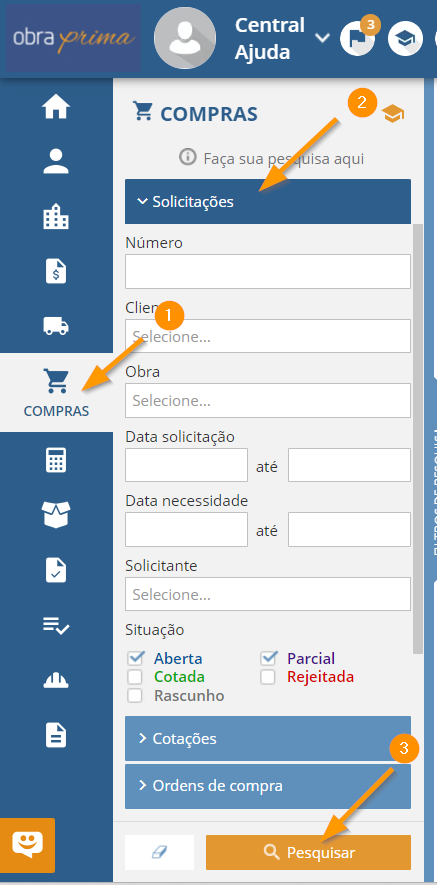The image size is (437, 885).
Task: Open the buildings icon in the sidebar
Action: 56,217
